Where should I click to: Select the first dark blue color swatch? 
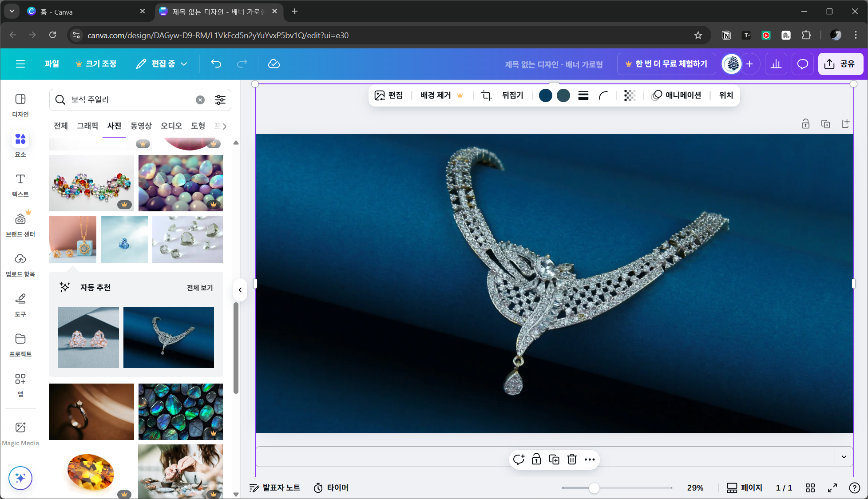point(546,95)
